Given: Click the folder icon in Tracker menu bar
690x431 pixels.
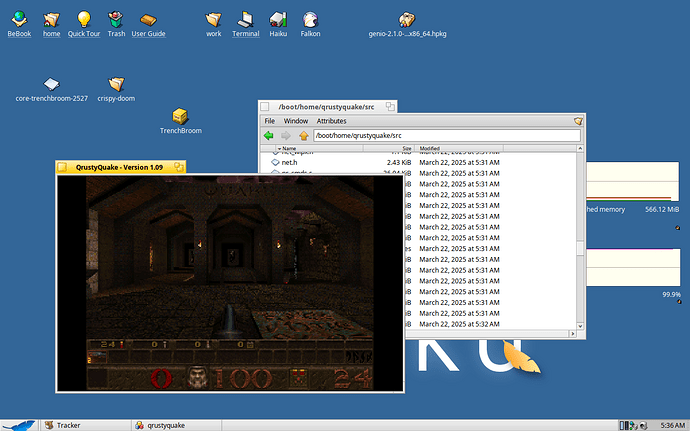Looking at the screenshot, I should pos(578,121).
